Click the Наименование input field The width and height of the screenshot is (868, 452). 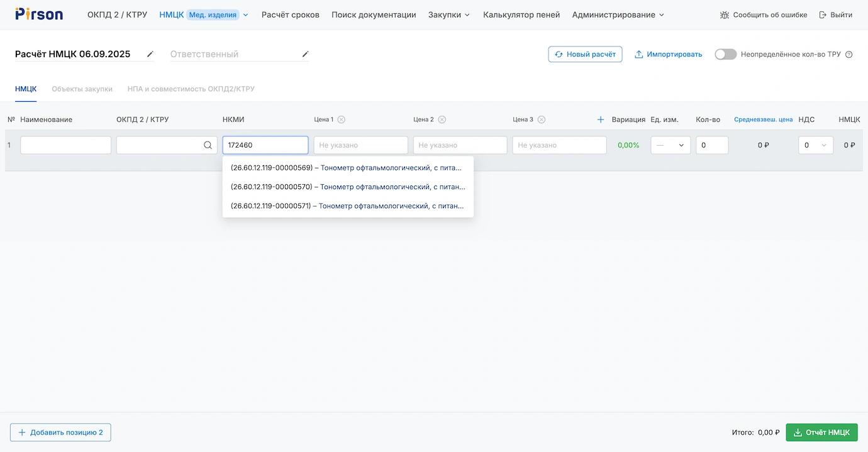pyautogui.click(x=65, y=145)
